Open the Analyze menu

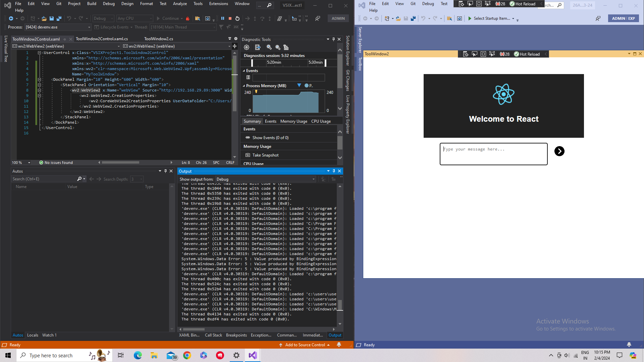180,4
